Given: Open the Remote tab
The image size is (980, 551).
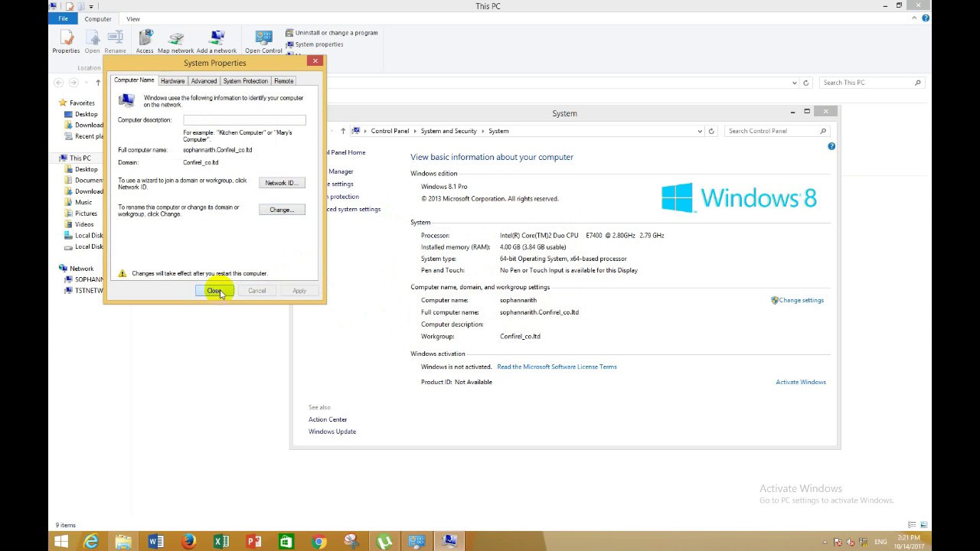Looking at the screenshot, I should click(284, 80).
